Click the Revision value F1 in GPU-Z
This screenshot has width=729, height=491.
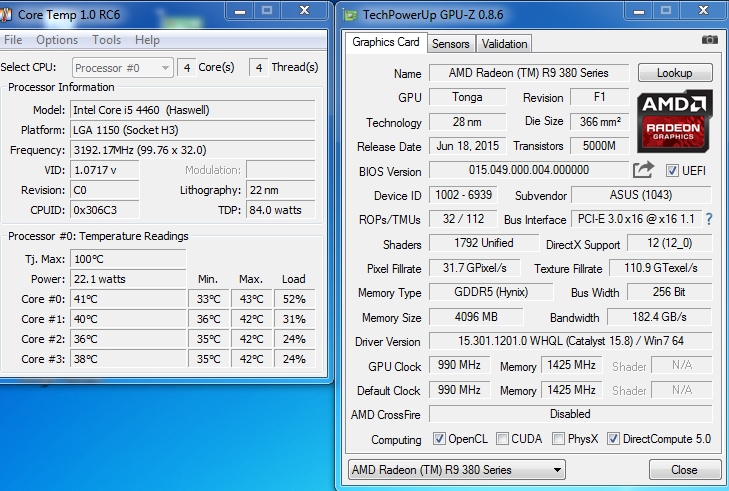point(599,97)
